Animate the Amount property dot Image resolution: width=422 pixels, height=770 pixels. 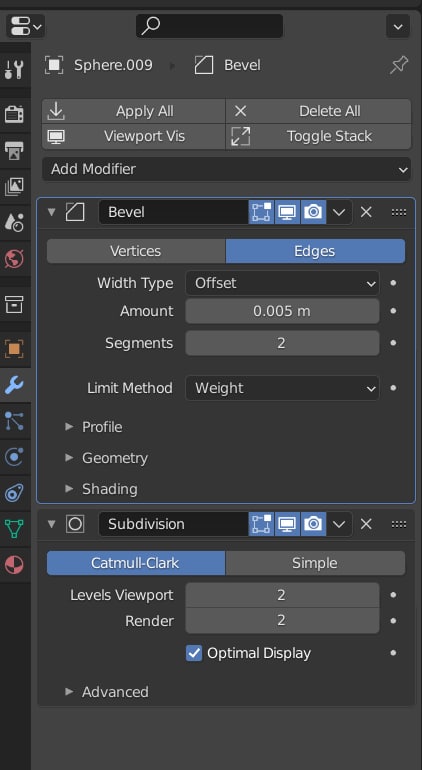(393, 311)
